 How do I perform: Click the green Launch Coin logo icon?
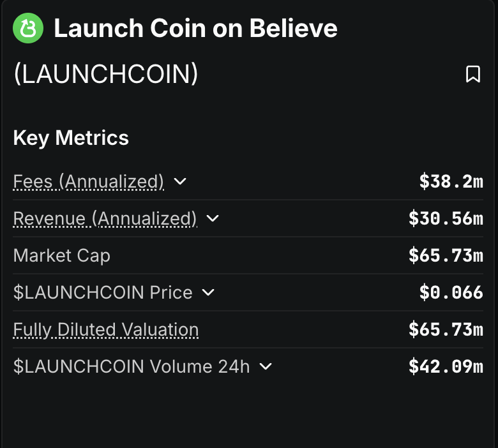28,28
